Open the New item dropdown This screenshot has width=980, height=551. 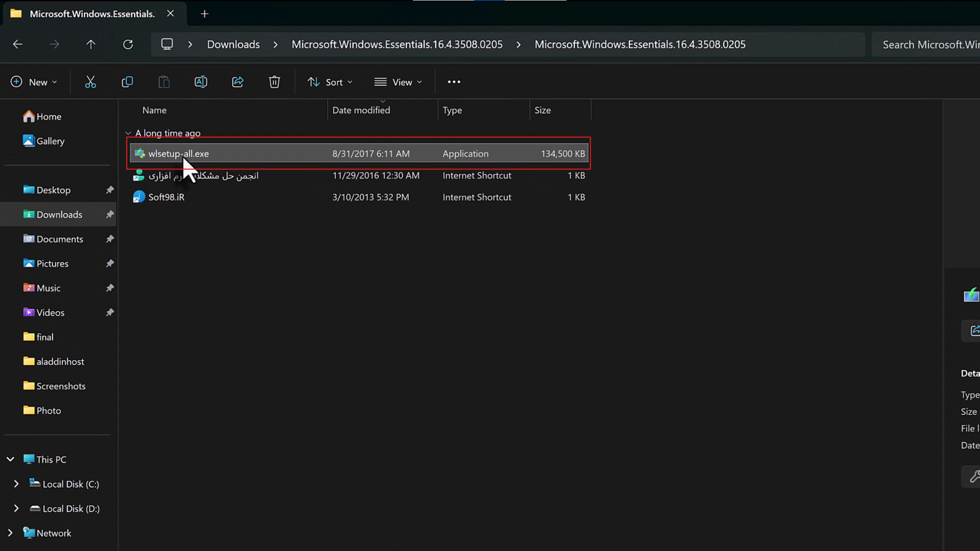34,82
